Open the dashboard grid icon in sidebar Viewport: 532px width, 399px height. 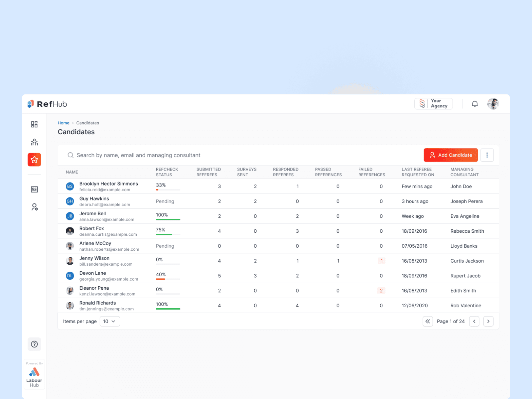34,124
